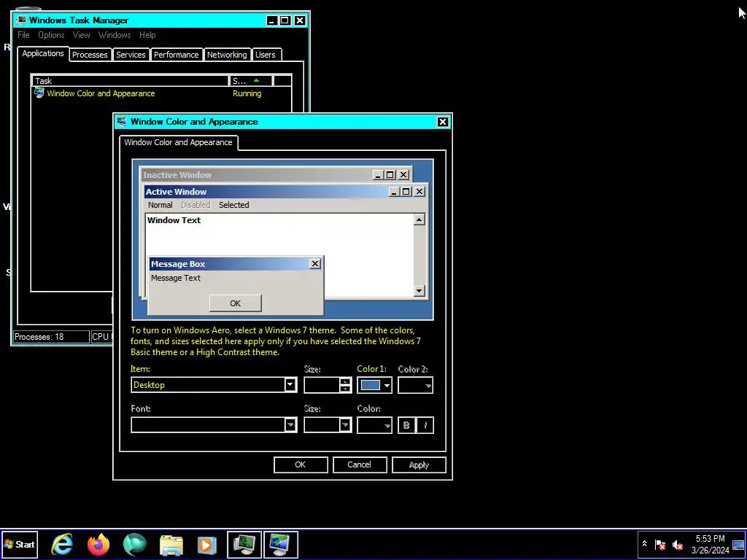Click the Active Window title bar preview

coord(285,192)
